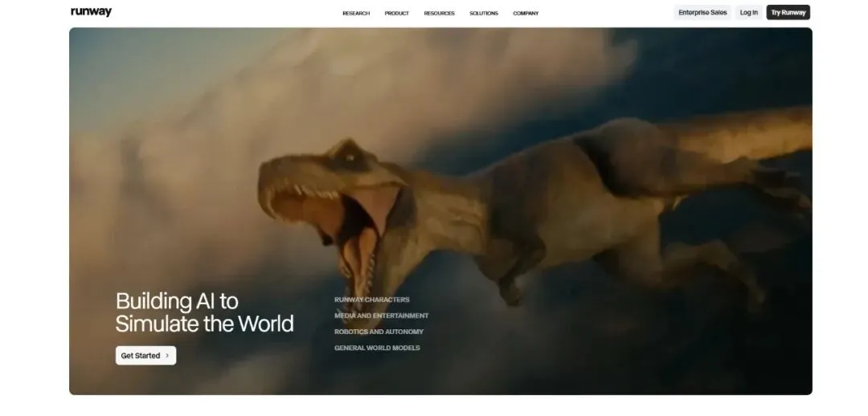Open the Resources menu

439,14
